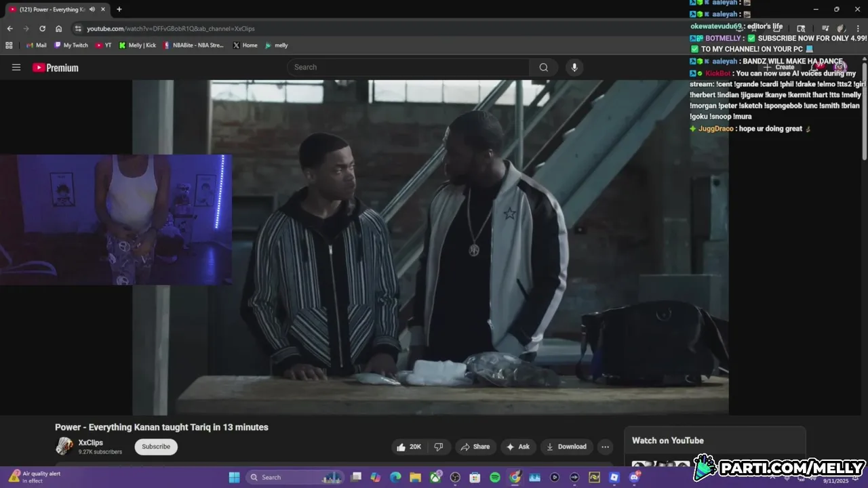Open Microsoft Edge from taskbar

pyautogui.click(x=395, y=477)
